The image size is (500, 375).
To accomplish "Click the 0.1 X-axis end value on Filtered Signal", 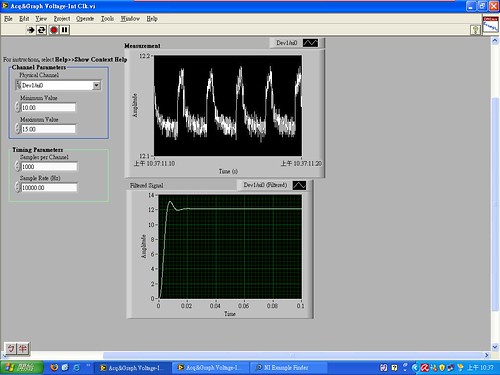I will pyautogui.click(x=300, y=306).
